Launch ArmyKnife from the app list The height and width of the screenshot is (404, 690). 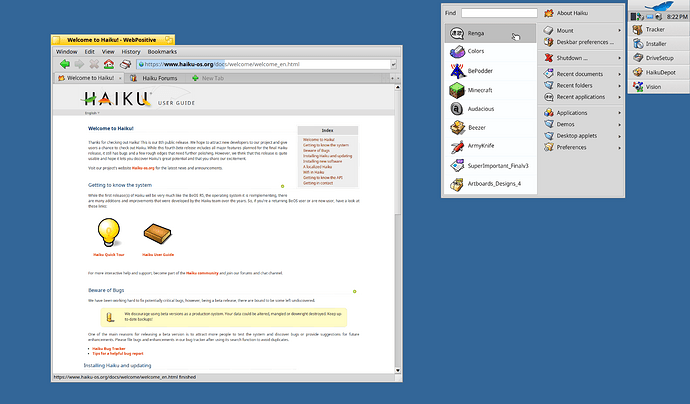490,146
